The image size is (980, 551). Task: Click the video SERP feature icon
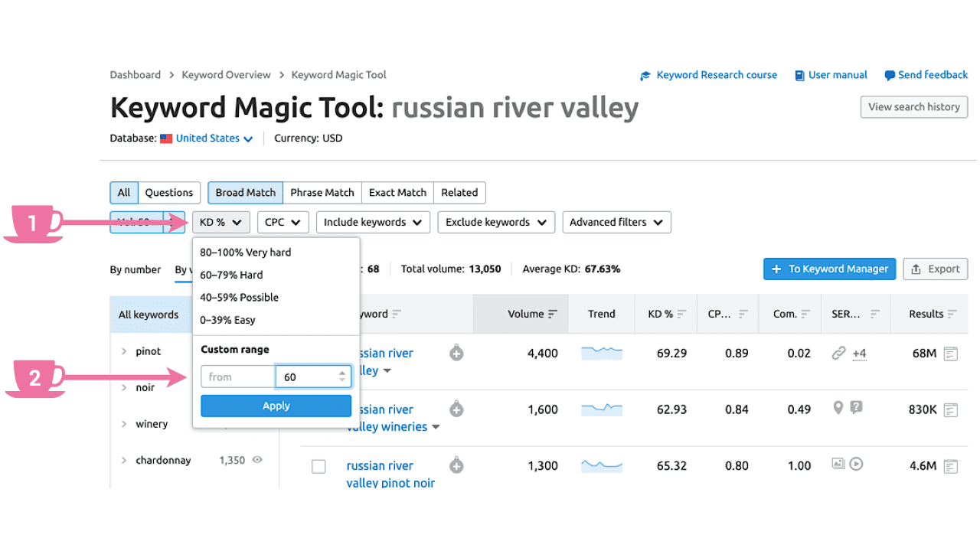tap(857, 464)
